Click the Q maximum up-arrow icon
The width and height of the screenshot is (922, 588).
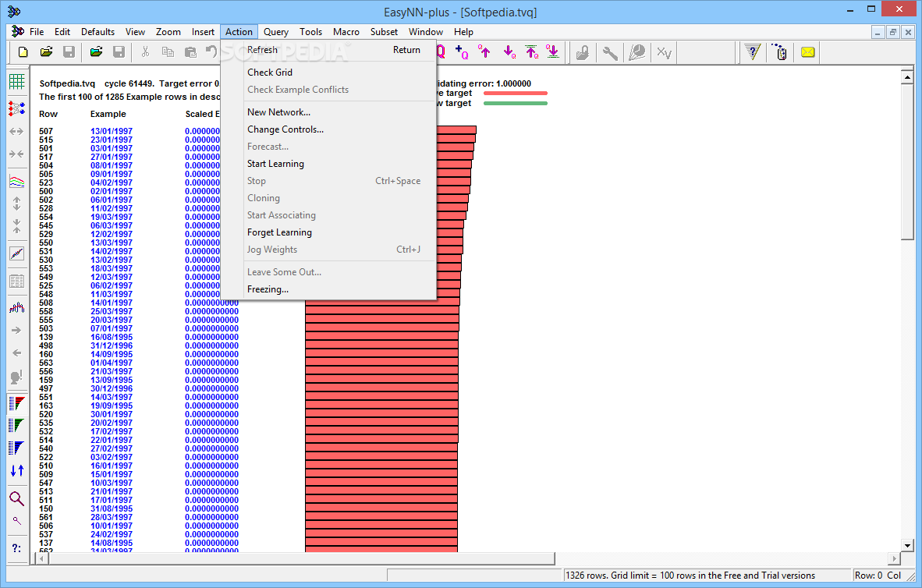click(531, 52)
